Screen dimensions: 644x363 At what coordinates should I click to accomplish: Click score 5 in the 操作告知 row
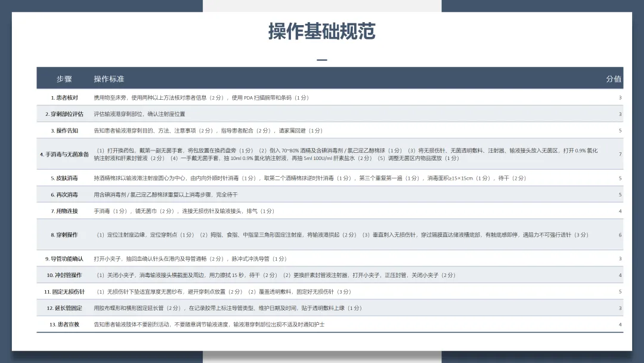pyautogui.click(x=620, y=131)
